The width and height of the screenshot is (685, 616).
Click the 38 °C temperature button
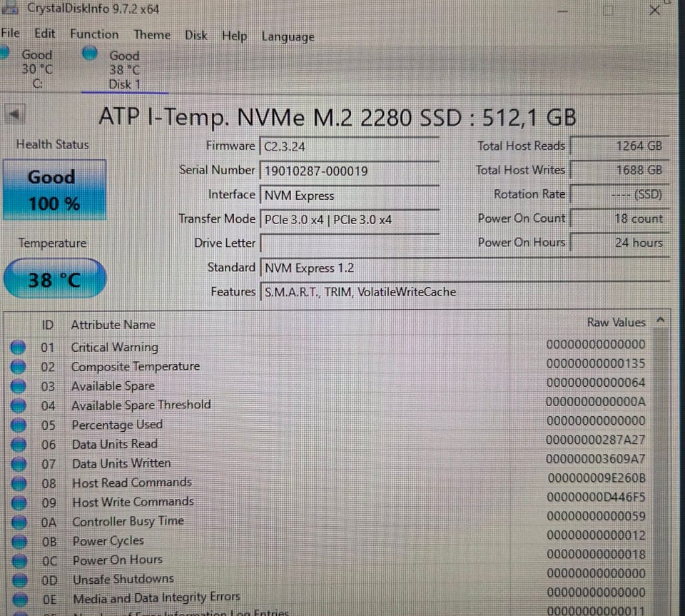55,279
